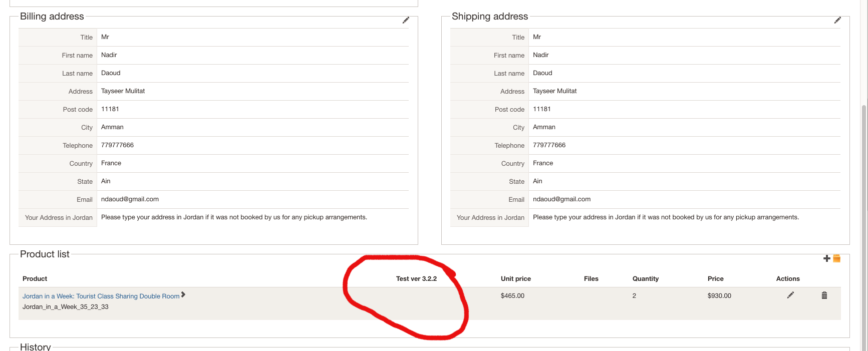Edit the Billing address with pencil icon
Viewport: 868px width, 351px height.
(406, 20)
